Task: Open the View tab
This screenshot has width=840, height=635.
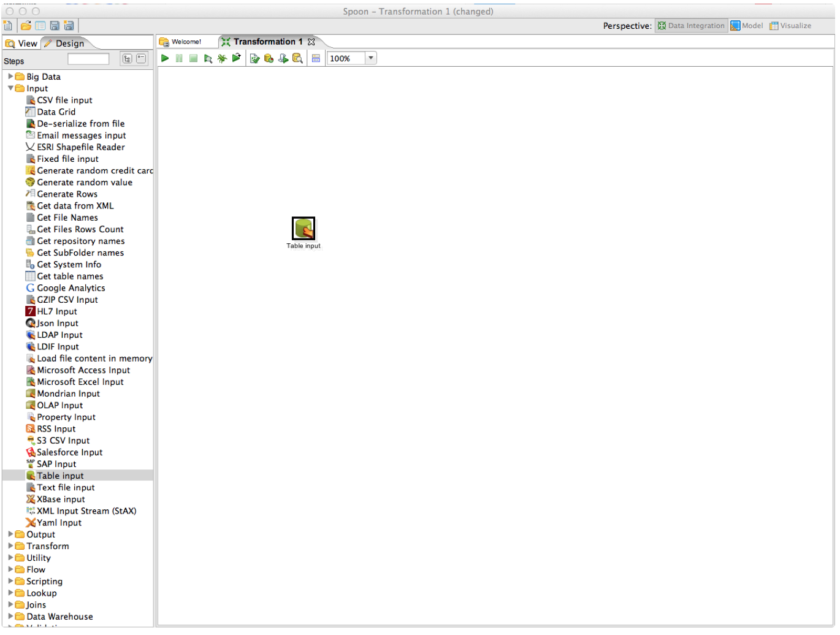Action: pos(22,44)
